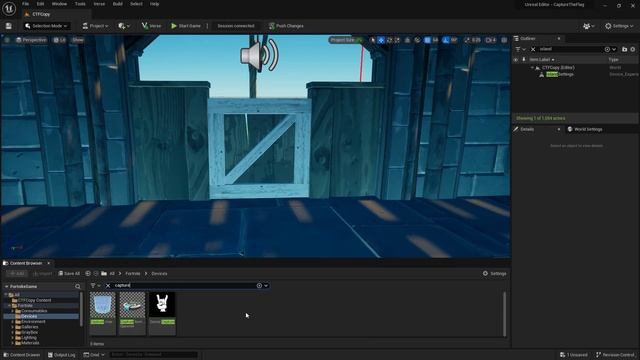Open the Outliner filter options
Image resolution: width=640 pixels, height=360 pixels.
coord(520,49)
